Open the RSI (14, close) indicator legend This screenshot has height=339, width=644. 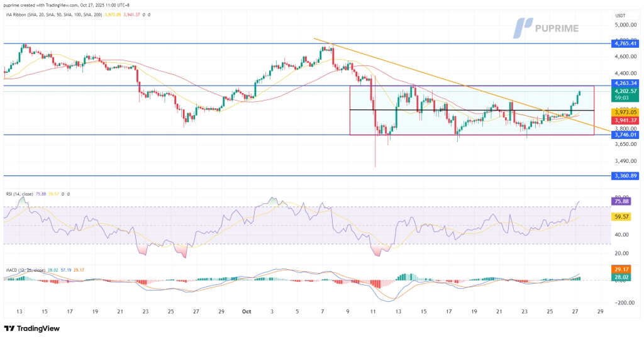point(24,194)
